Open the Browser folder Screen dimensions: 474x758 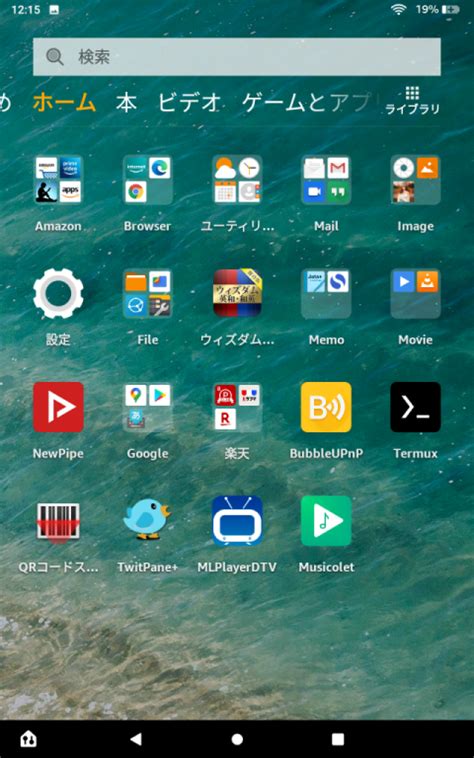pos(147,180)
